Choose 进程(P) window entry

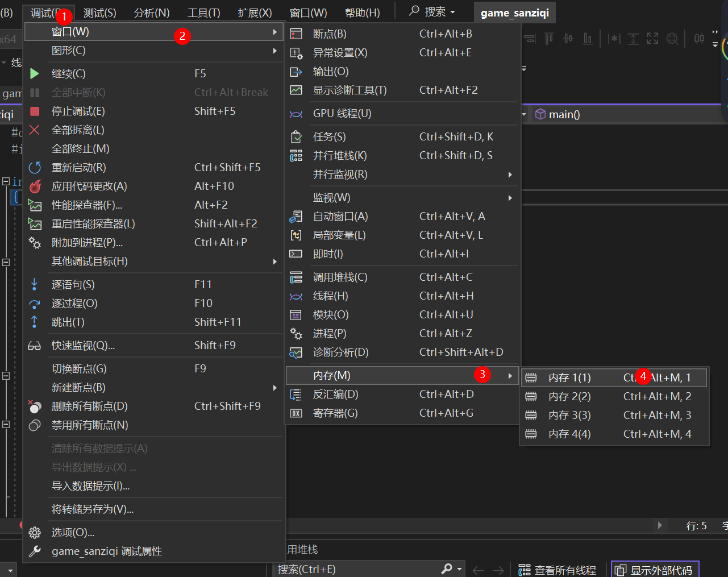click(x=402, y=334)
